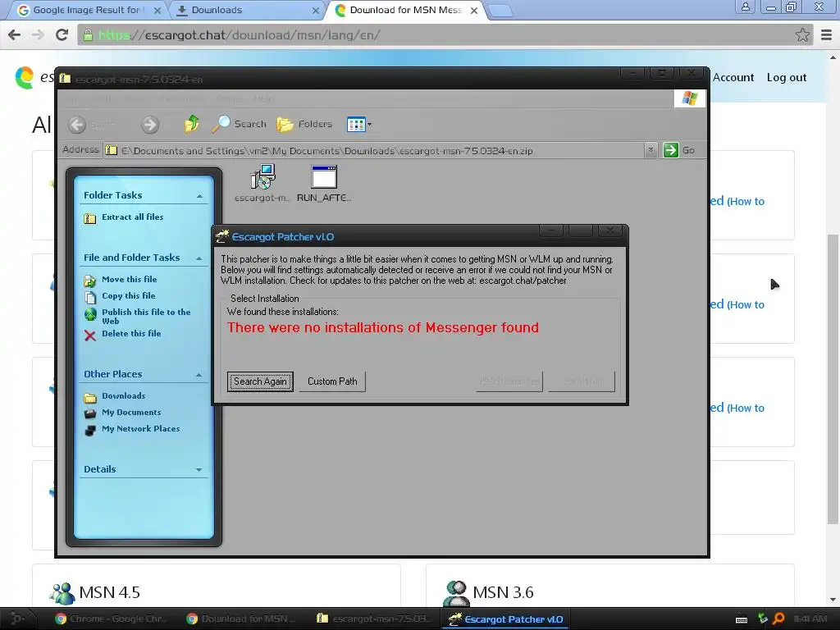Click the Chrome user profile icon
This screenshot has height=630, width=840.
pos(745,7)
